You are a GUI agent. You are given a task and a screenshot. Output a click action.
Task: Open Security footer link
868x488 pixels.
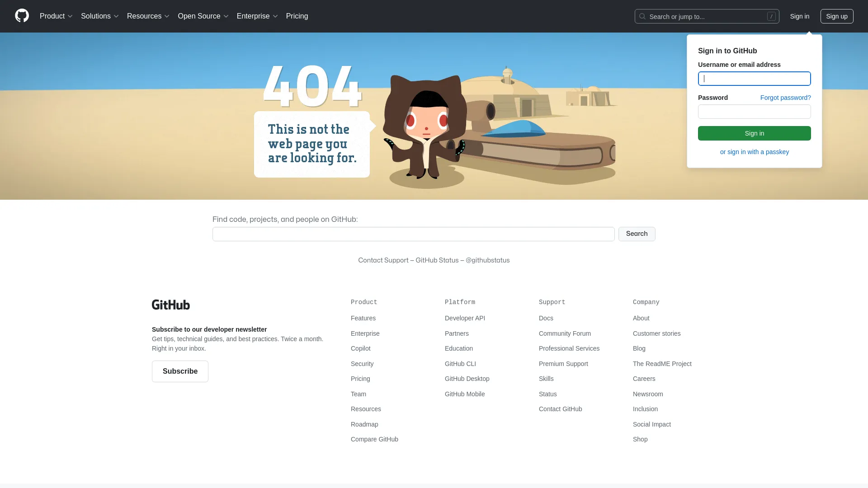362,364
